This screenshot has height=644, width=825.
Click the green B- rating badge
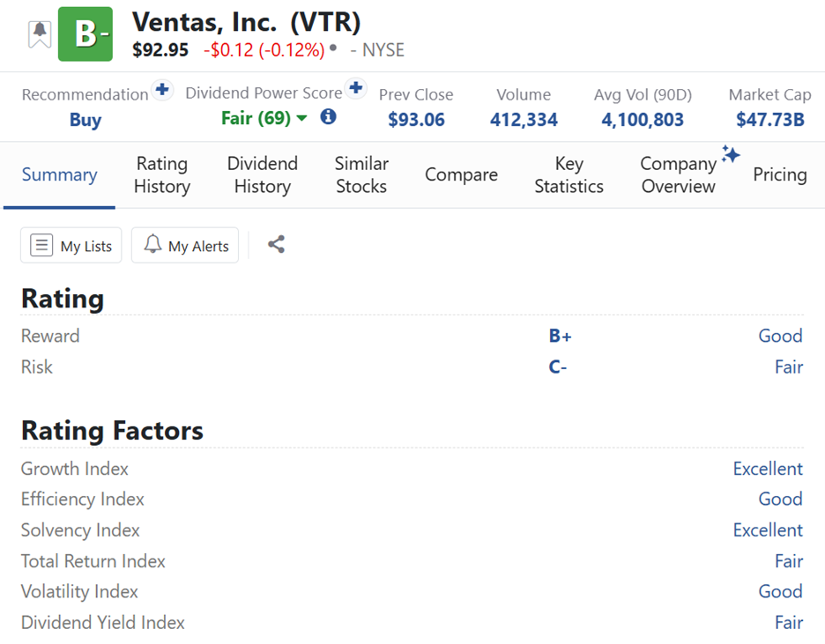point(85,34)
